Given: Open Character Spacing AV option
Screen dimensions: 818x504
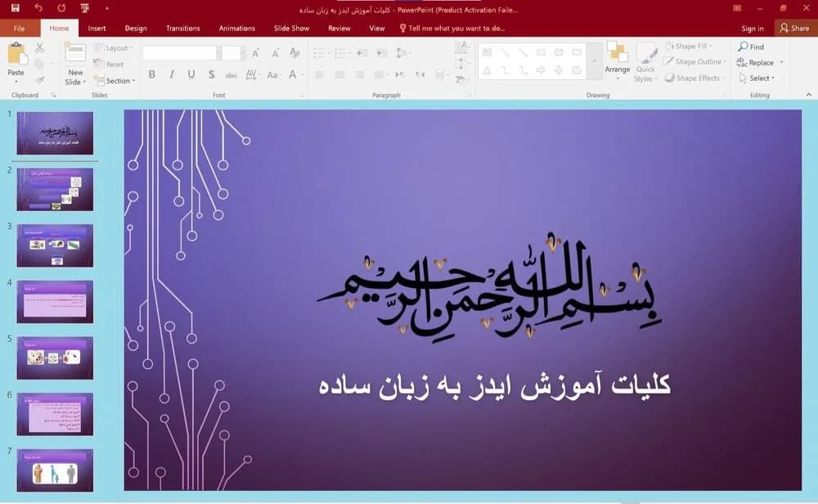Looking at the screenshot, I should [251, 74].
